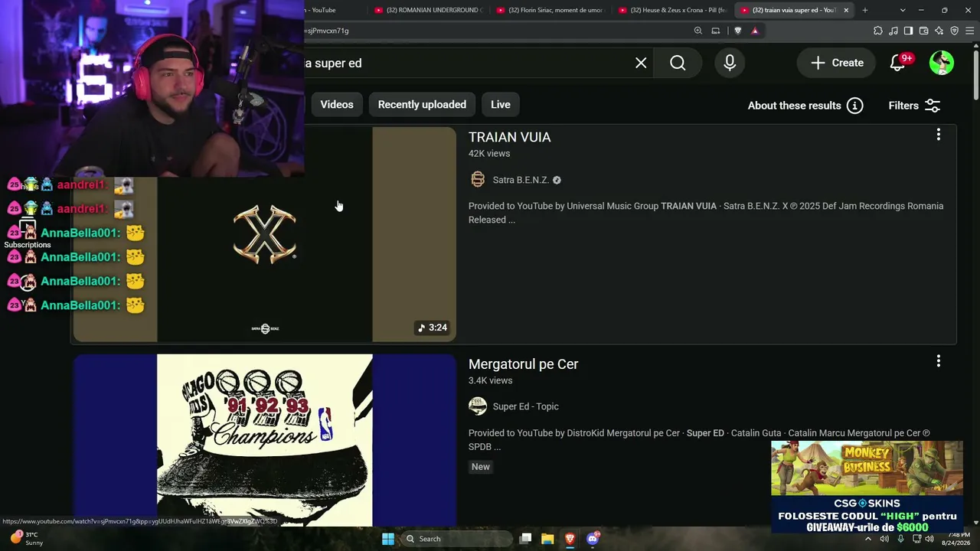Viewport: 980px width, 551px height.
Task: Open the media control music note icon
Action: click(893, 31)
